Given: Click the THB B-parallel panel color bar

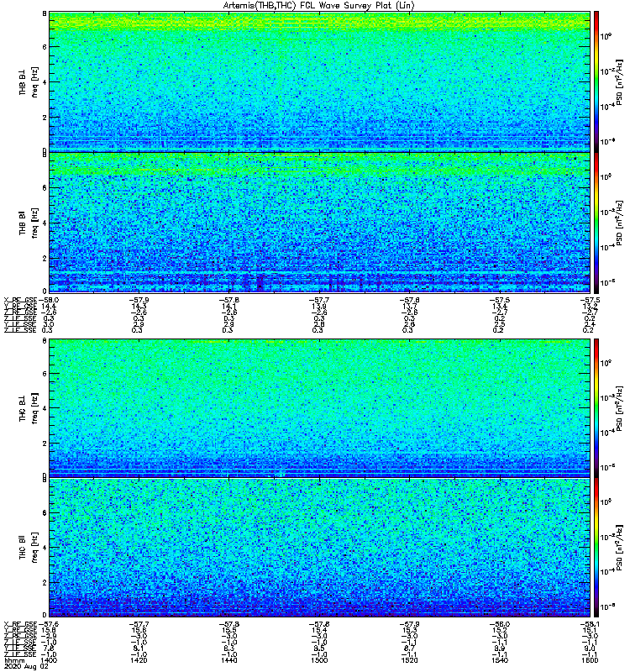Looking at the screenshot, I should click(596, 223).
